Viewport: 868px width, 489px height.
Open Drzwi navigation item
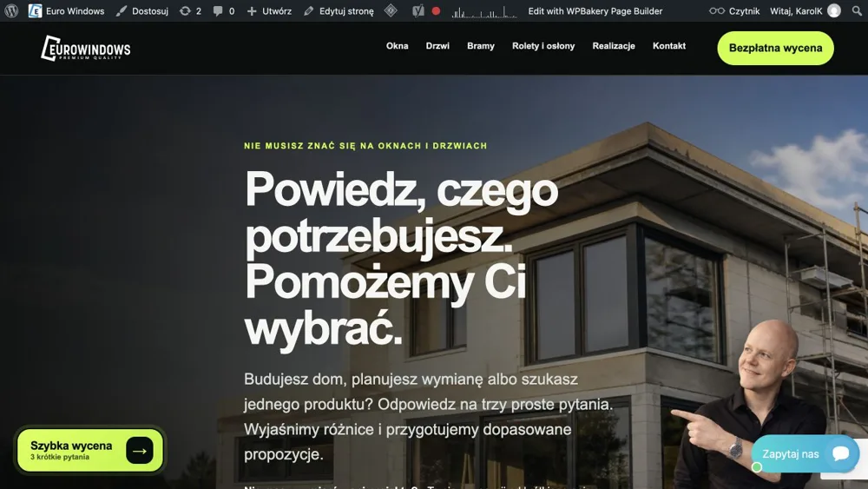click(437, 46)
